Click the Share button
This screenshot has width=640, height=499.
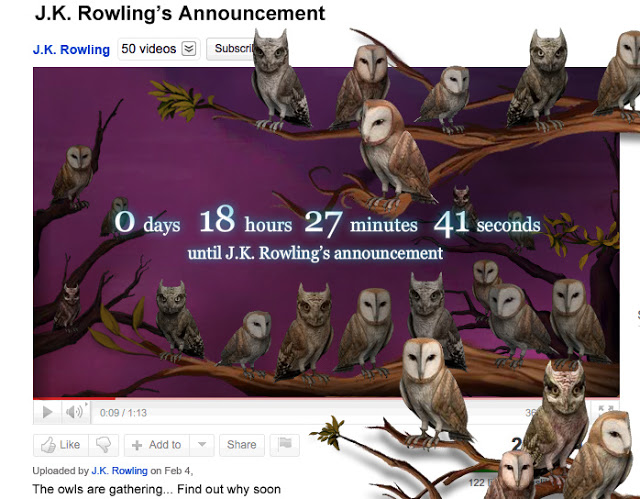242,445
